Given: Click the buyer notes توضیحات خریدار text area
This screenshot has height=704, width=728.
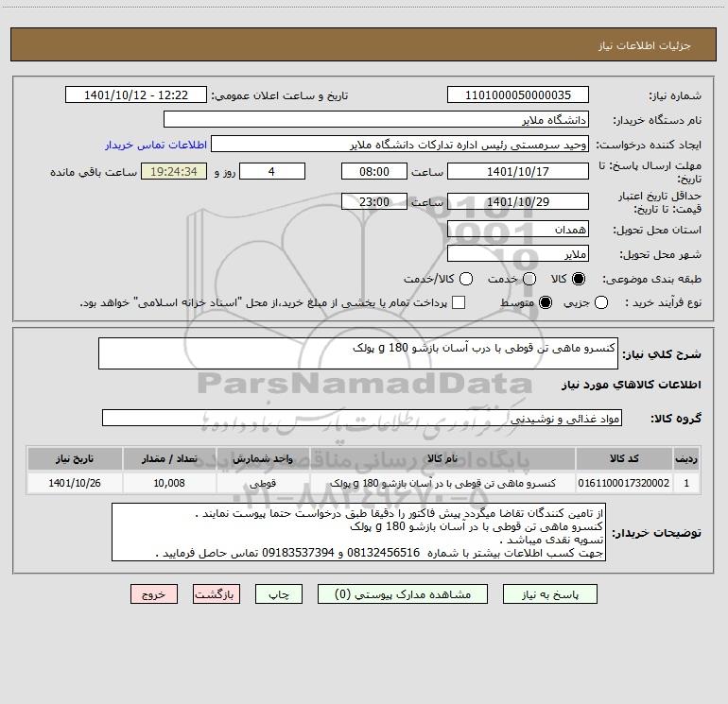Looking at the screenshot, I should (359, 532).
